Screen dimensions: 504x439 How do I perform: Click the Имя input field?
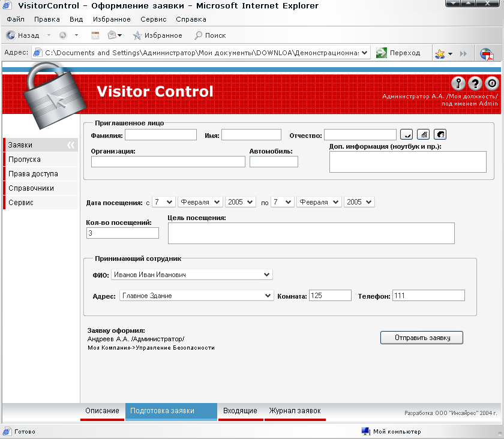click(251, 135)
